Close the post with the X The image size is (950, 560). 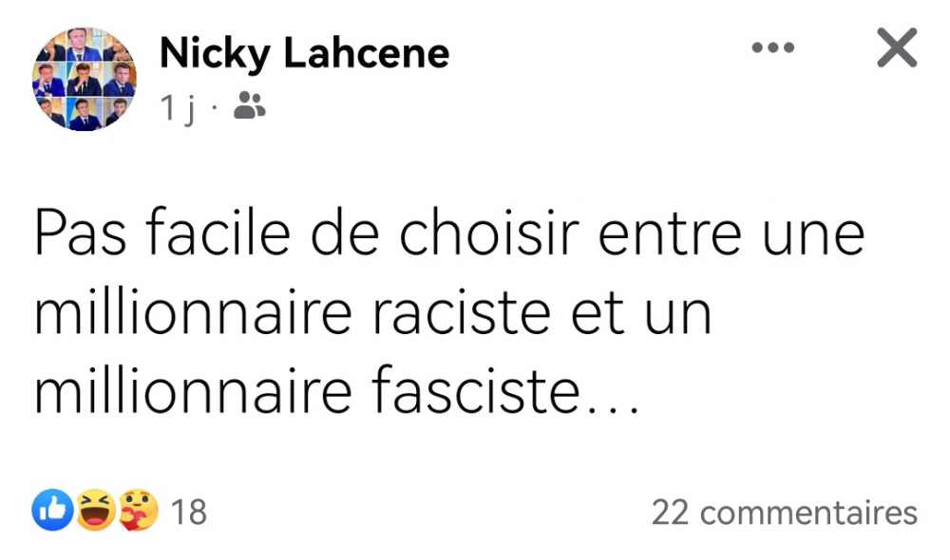tap(896, 48)
